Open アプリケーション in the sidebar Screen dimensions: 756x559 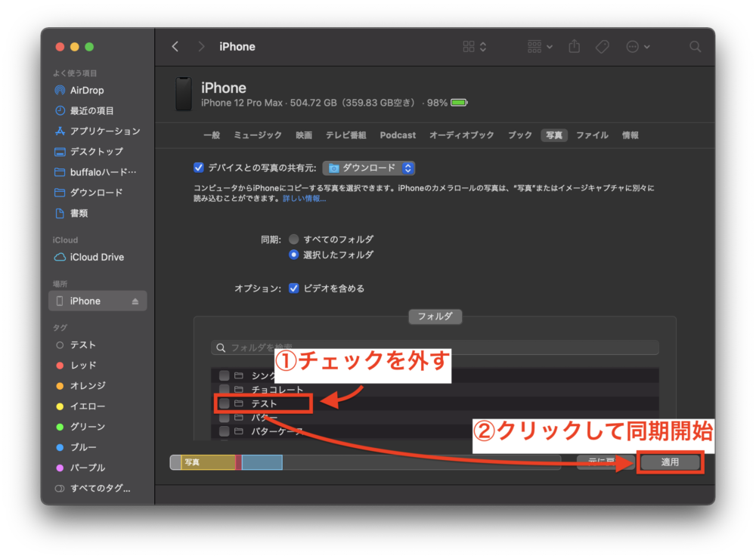[x=98, y=131]
